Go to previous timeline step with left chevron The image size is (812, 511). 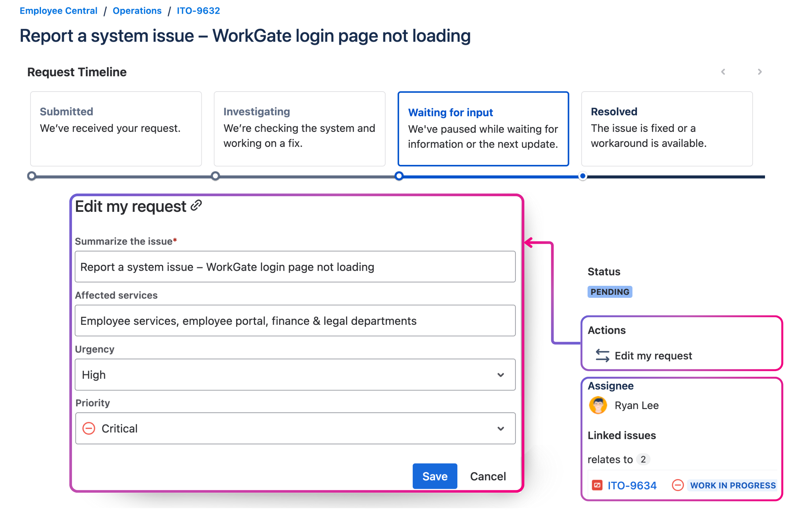723,72
